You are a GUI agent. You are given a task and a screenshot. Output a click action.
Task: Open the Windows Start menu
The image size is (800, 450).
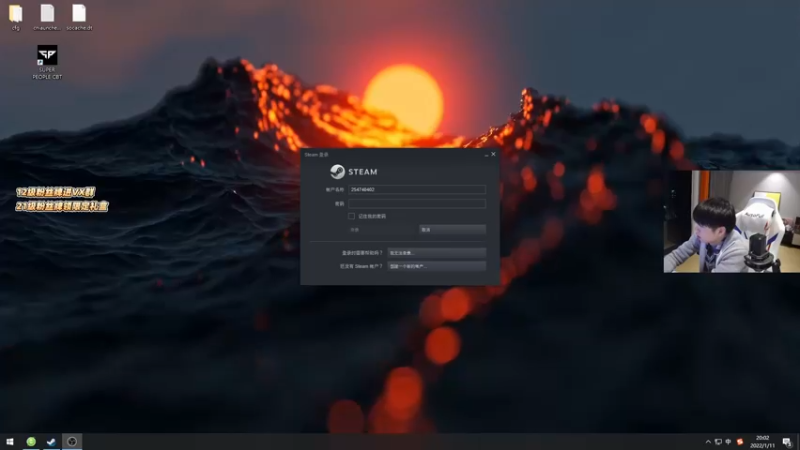10,441
